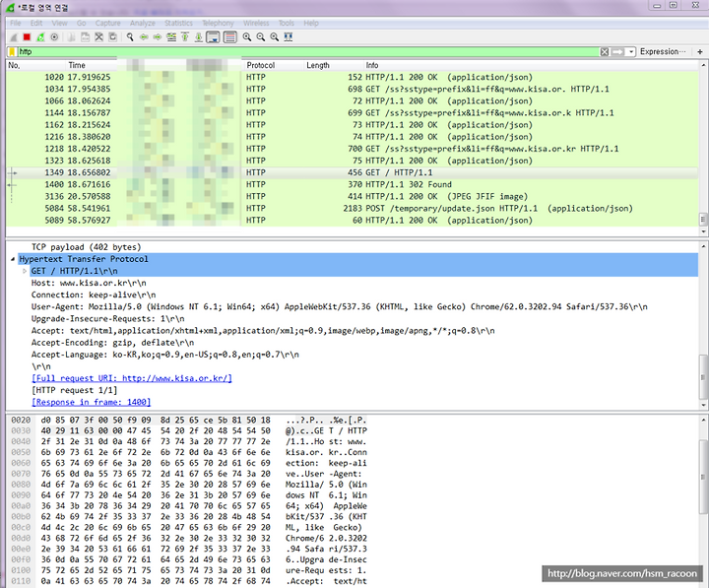Open Full request URI link
Viewport: 709px width, 588px height.
pyautogui.click(x=132, y=378)
